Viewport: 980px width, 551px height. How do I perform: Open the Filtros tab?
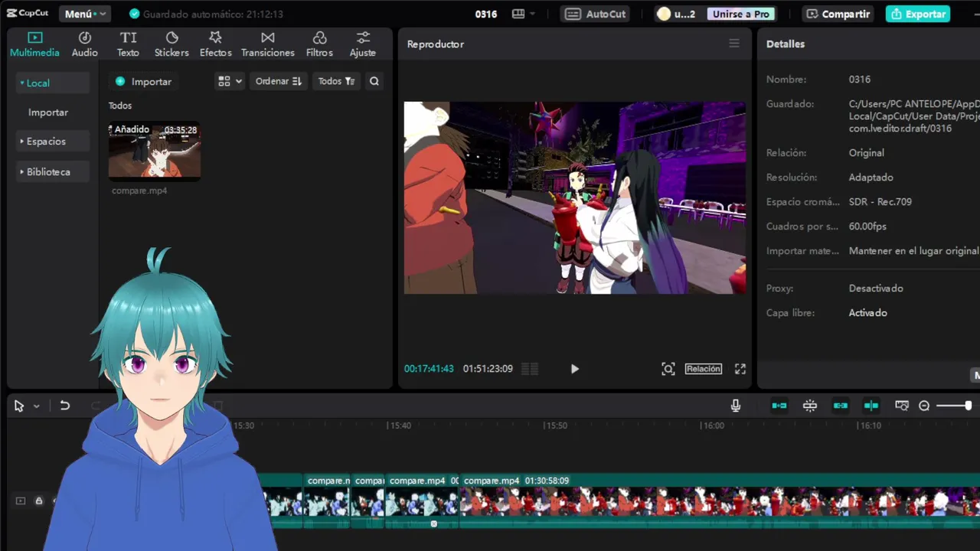tap(319, 44)
